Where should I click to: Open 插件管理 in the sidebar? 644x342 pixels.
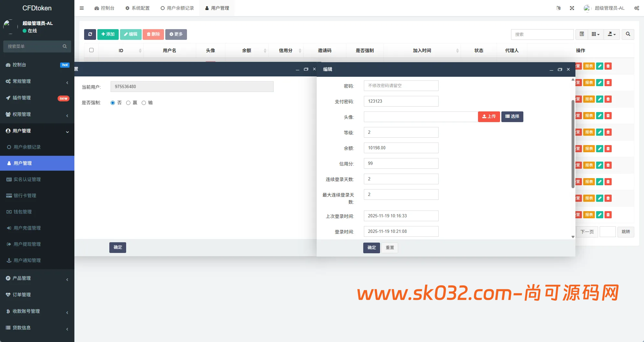click(37, 98)
